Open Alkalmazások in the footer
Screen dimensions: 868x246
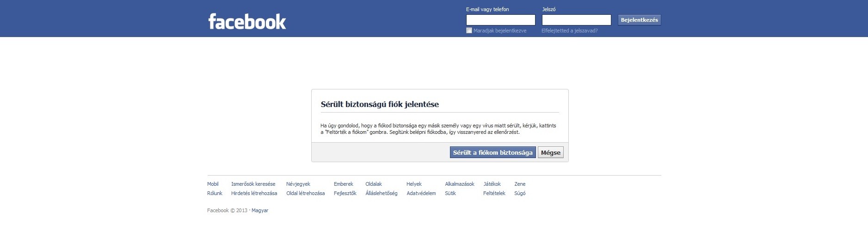pos(459,184)
